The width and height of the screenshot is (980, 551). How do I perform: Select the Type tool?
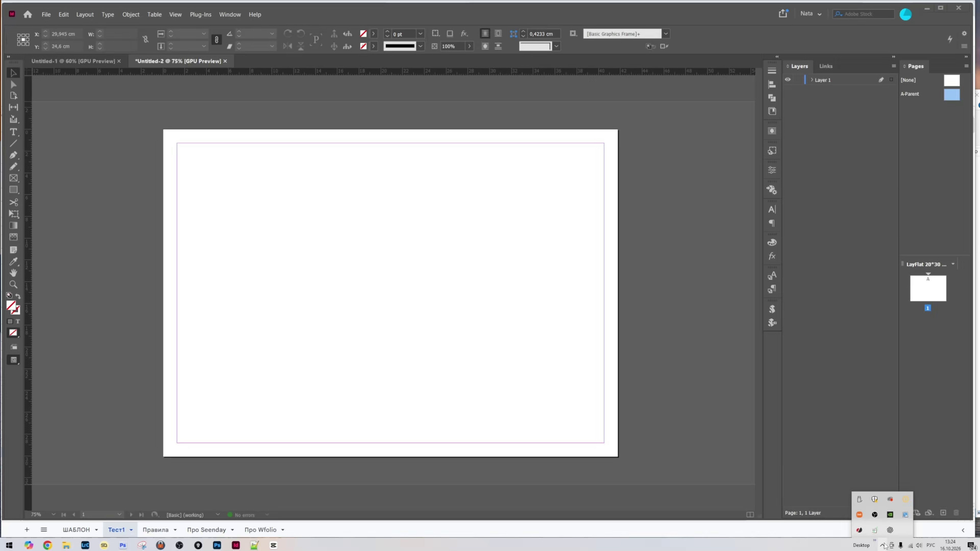click(x=13, y=132)
